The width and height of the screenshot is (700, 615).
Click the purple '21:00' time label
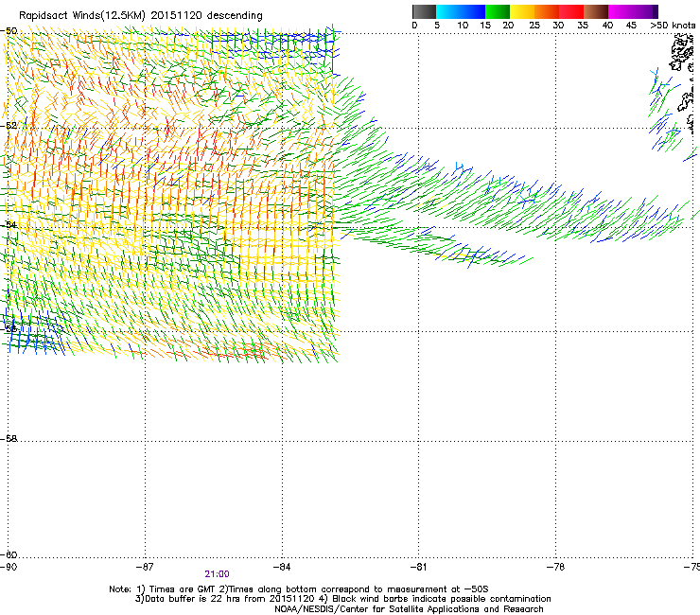tap(217, 574)
